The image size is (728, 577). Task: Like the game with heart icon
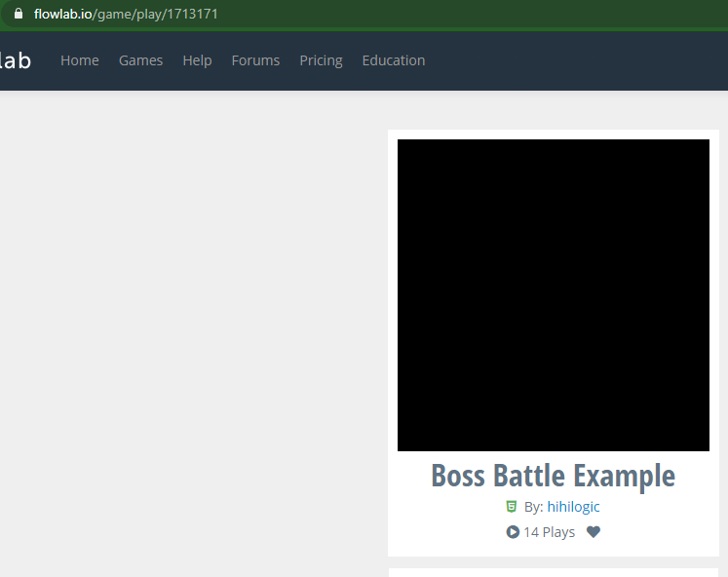pos(594,531)
